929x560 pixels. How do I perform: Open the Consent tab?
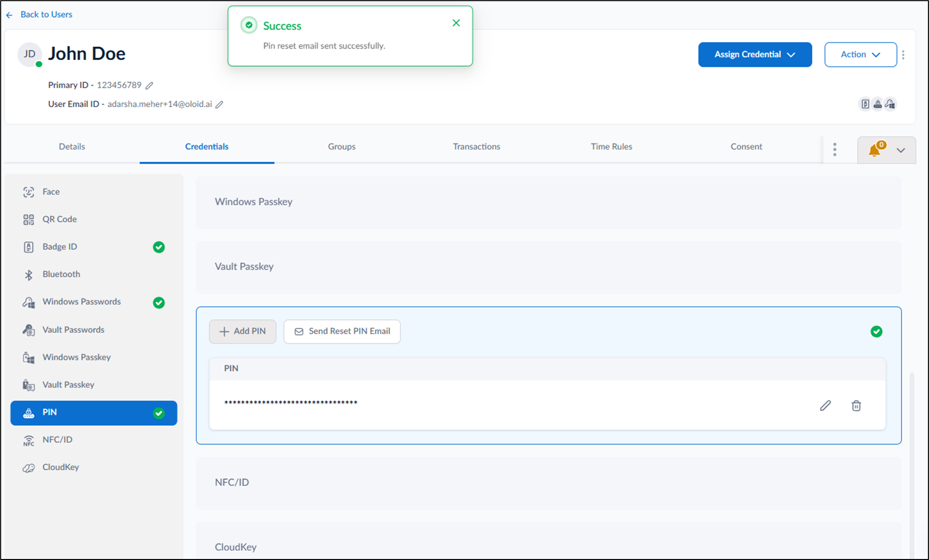[x=746, y=146]
